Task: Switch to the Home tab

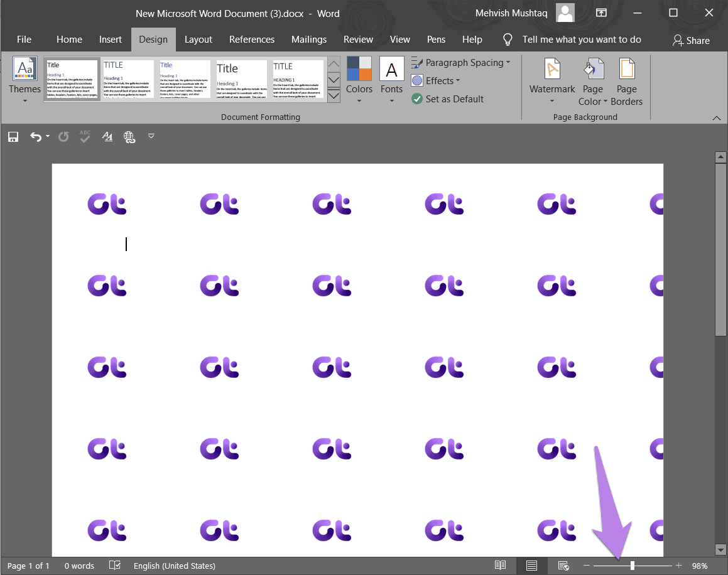Action: coord(69,40)
